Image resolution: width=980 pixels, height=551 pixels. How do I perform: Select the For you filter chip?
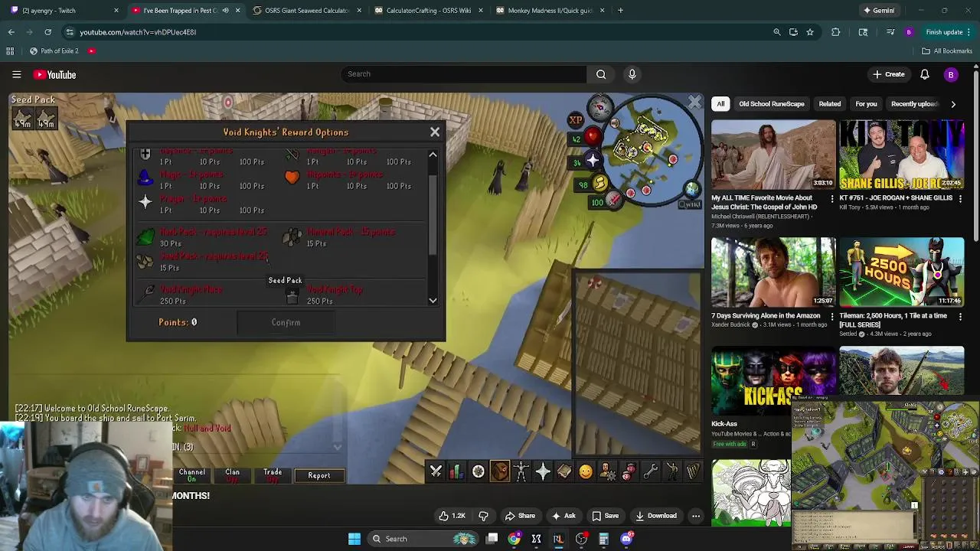[x=866, y=104]
